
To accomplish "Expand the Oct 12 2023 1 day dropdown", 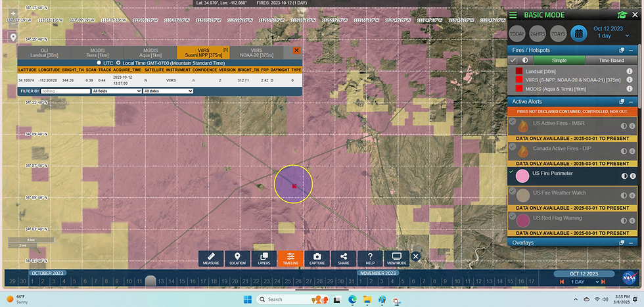I will click(x=627, y=36).
